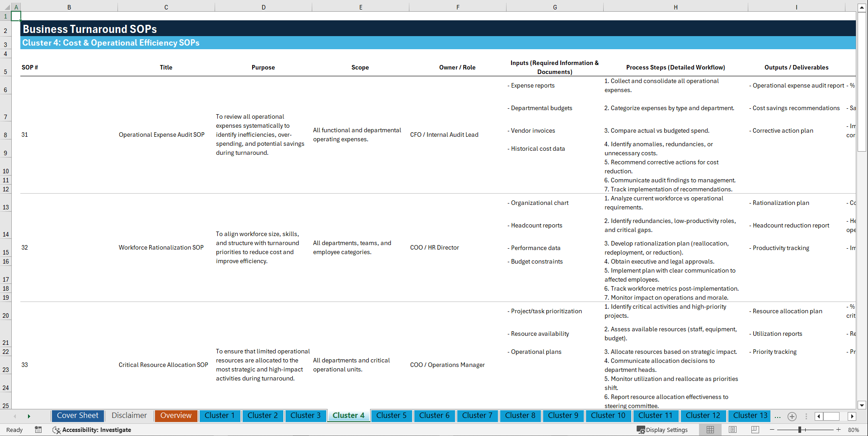Expand the hidden sheets ellipsis menu
868x436 pixels.
click(778, 417)
